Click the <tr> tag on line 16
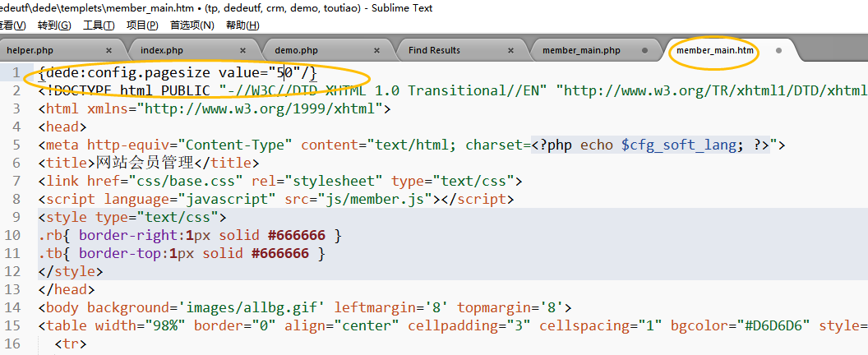 point(71,344)
